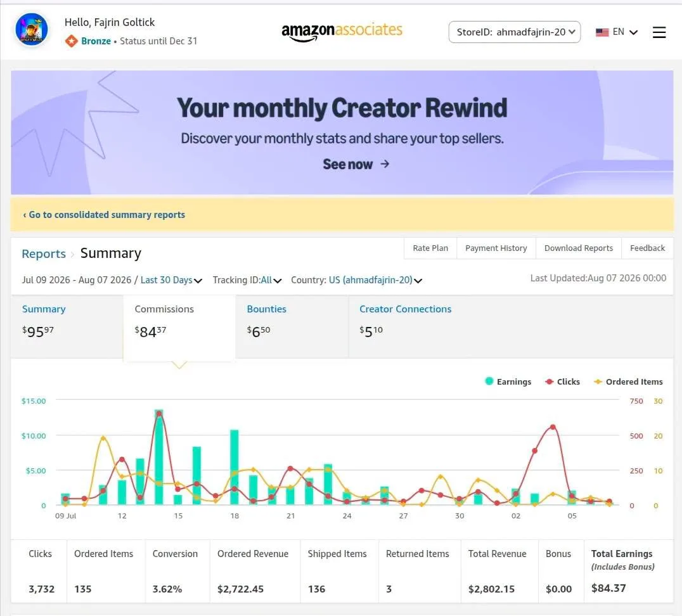
Task: Toggle the Ordered Items legend series
Action: tap(628, 382)
